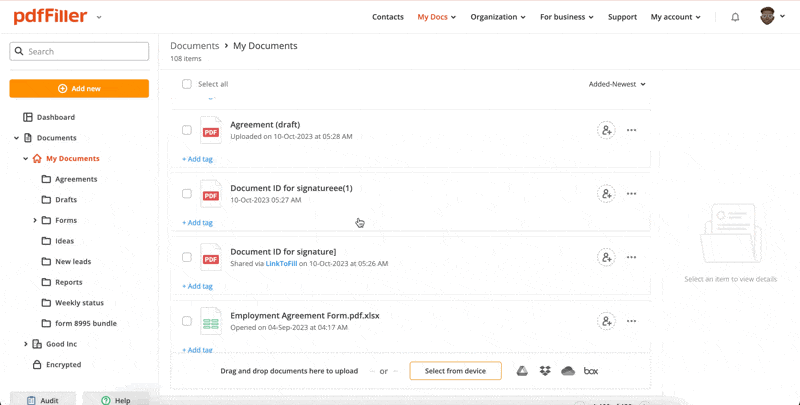Click PDF icon of Document ID for signatureee(1)
Image resolution: width=800 pixels, height=405 pixels.
tap(211, 194)
